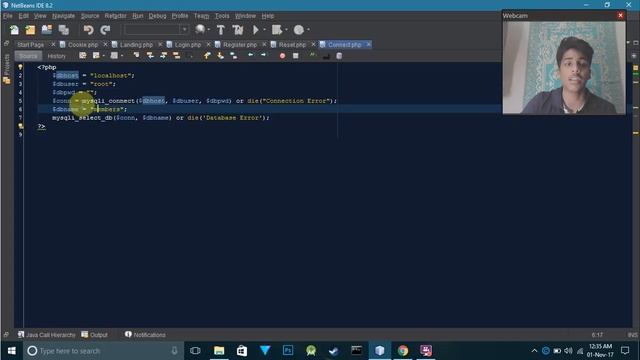Image resolution: width=640 pixels, height=360 pixels.
Task: Open the project configuration combo box
Action: (156, 30)
